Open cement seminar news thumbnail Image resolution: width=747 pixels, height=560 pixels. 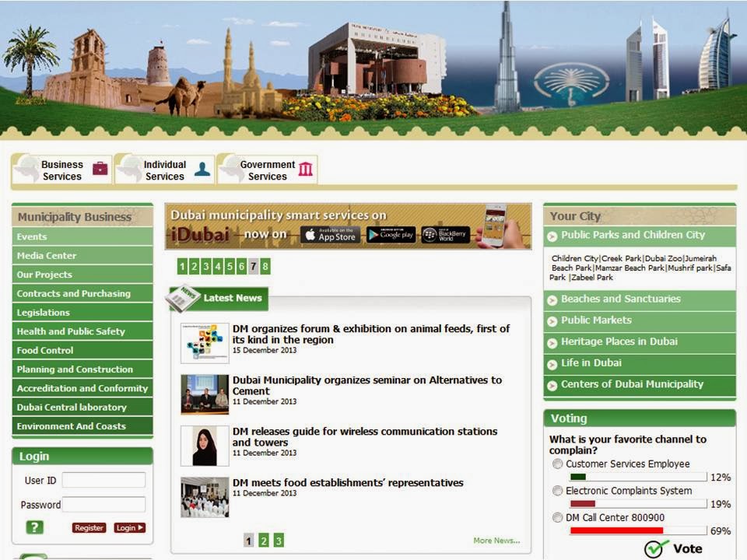[205, 394]
